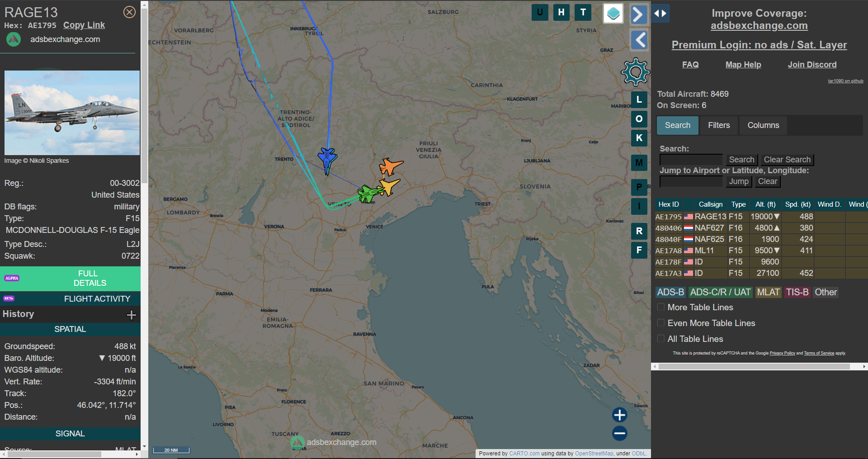Select the orange fighter aircraft icon on map
Screen dimensions: 868x459
pyautogui.click(x=390, y=166)
